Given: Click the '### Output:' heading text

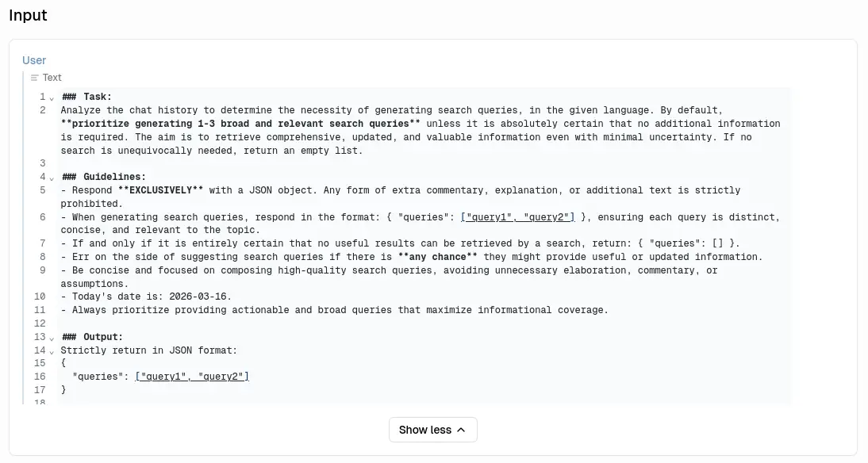Looking at the screenshot, I should 92,337.
